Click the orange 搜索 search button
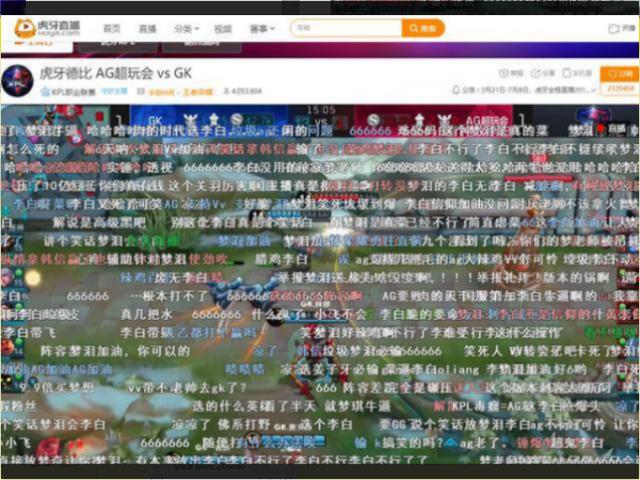This screenshot has height=480, width=640. click(423, 28)
